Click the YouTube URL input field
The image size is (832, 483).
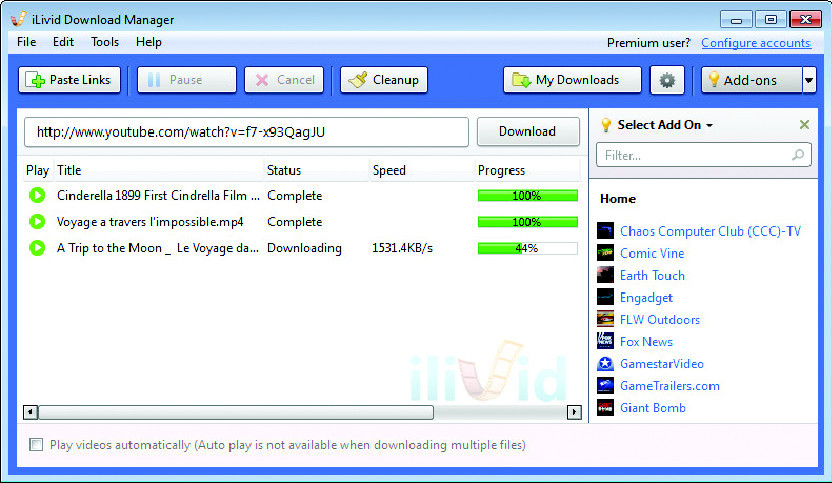(x=246, y=132)
